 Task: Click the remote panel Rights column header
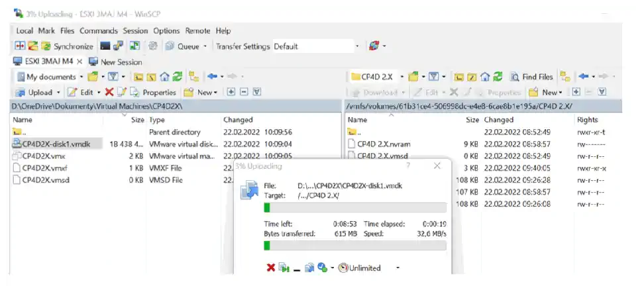(587, 120)
